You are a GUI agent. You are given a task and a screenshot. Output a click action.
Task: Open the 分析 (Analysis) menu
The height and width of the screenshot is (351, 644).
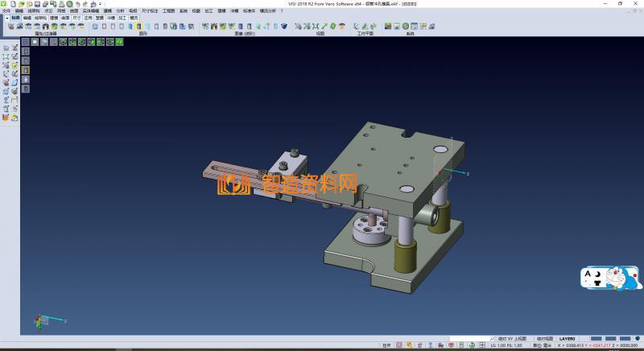(119, 10)
